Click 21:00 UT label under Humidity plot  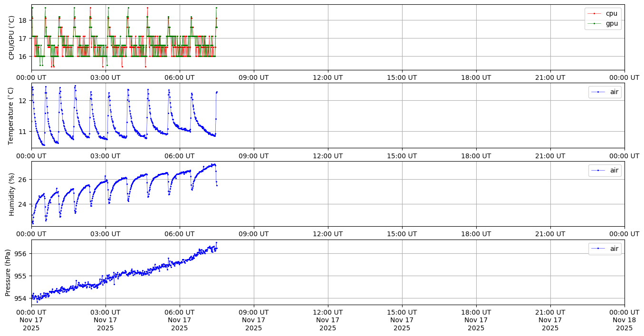tap(550, 234)
